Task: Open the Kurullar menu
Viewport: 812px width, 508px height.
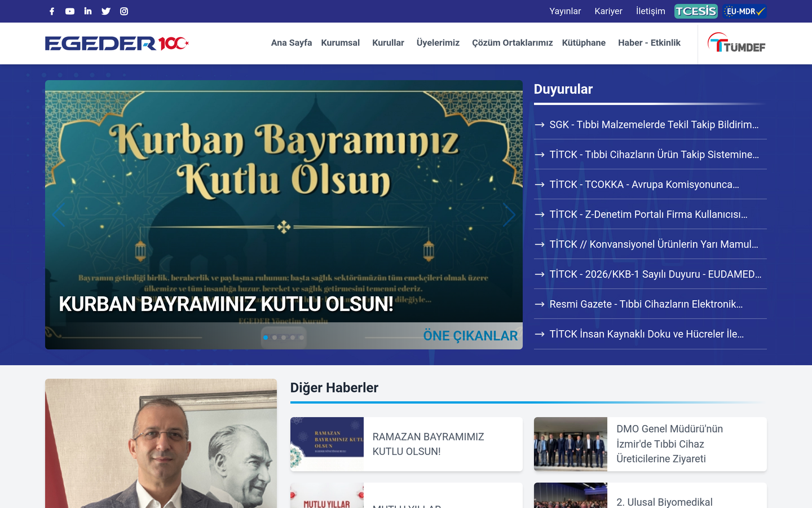Action: 388,43
